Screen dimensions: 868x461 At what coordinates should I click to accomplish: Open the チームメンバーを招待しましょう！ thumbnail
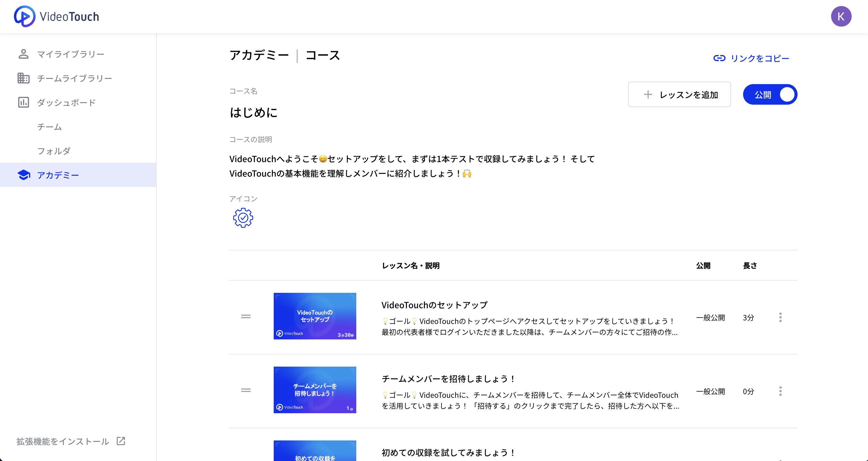[x=315, y=390]
